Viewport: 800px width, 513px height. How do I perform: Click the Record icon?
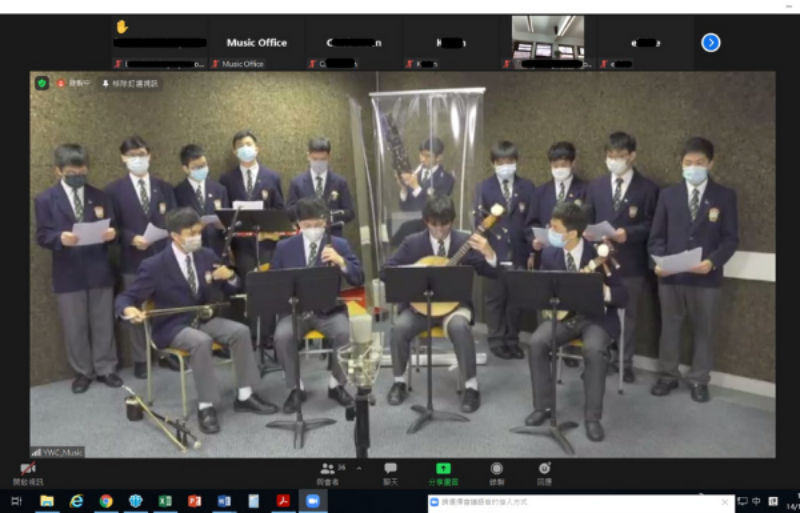[497, 470]
